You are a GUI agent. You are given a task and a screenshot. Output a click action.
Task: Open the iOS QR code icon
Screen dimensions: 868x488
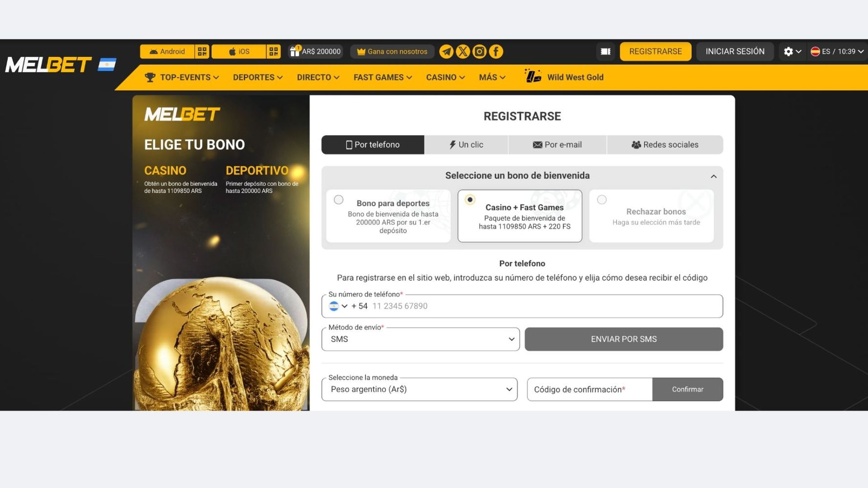pyautogui.click(x=274, y=51)
